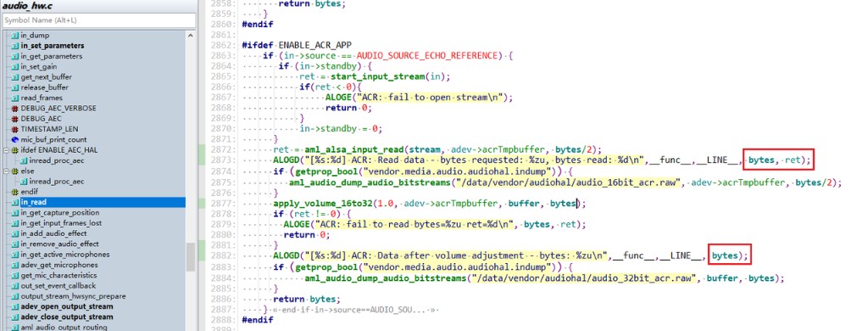Click the function icon beside in_add_audio_effect
This screenshot has width=868, height=331.
click(x=15, y=233)
